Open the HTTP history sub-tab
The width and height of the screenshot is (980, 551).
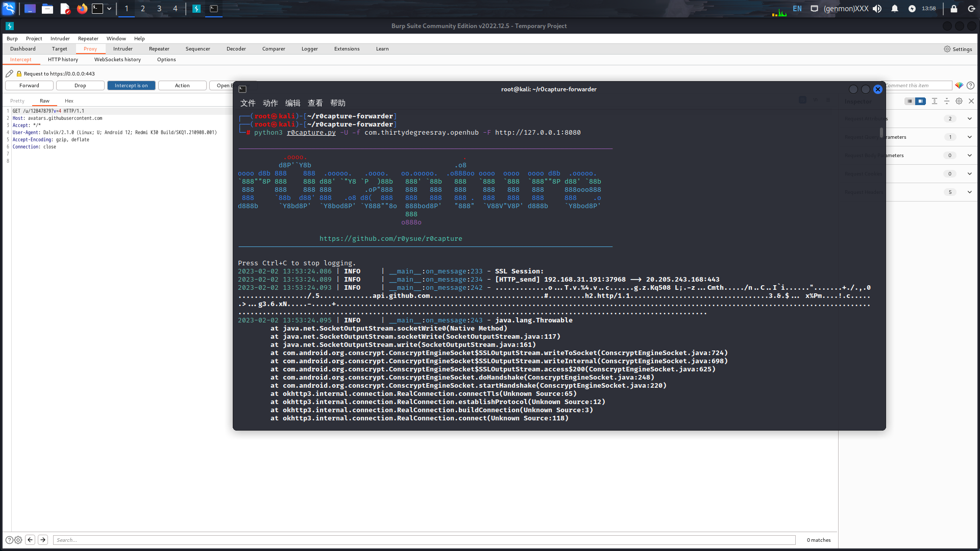(63, 60)
